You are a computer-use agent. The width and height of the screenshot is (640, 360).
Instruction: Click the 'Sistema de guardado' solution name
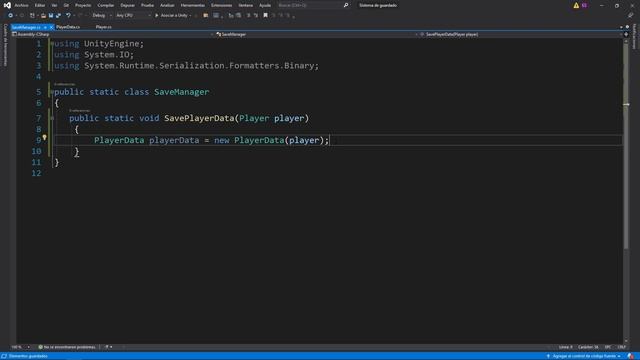[x=378, y=5]
